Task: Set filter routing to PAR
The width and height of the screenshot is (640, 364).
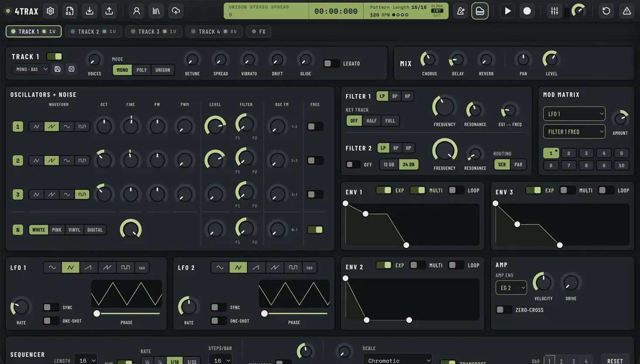Action: [518, 165]
